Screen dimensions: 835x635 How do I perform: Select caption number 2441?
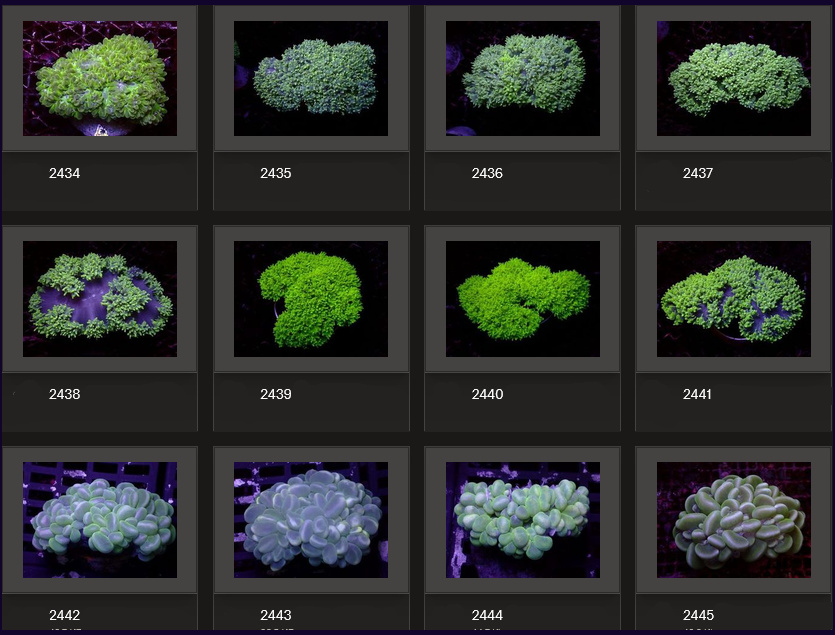698,394
